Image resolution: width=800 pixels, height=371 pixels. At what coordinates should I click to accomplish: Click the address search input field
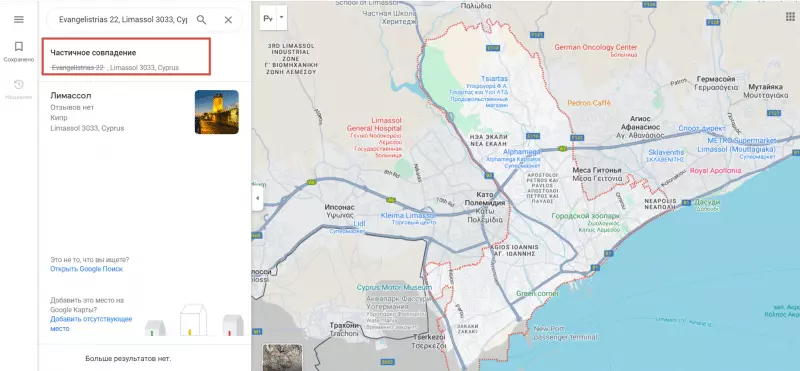pyautogui.click(x=123, y=20)
